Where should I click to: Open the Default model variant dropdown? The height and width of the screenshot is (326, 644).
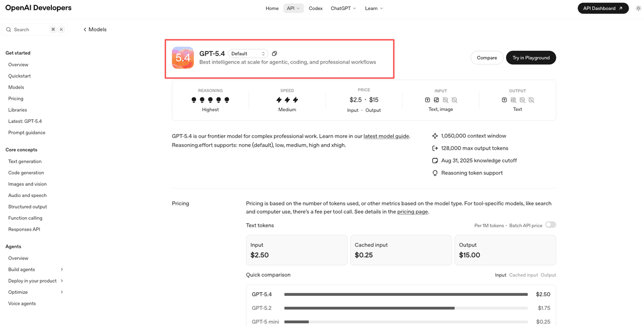[248, 53]
